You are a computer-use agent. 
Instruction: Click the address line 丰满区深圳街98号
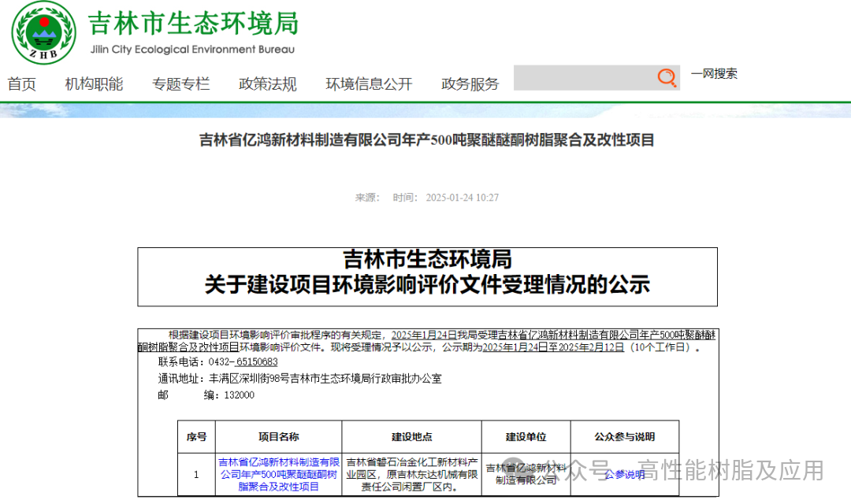pyautogui.click(x=325, y=379)
